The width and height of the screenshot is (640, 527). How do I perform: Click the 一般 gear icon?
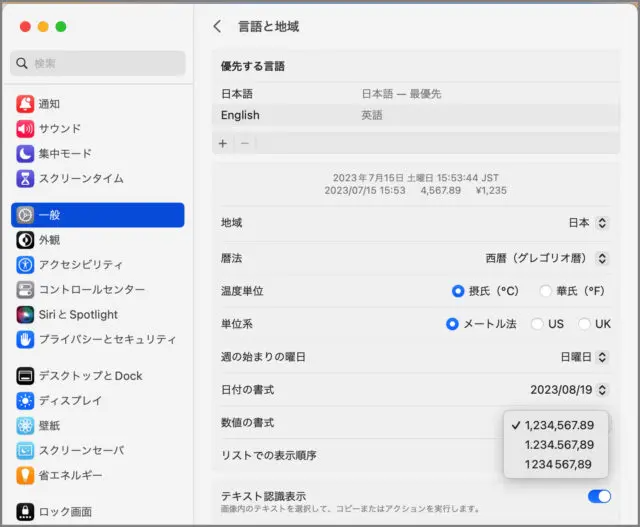(x=25, y=215)
